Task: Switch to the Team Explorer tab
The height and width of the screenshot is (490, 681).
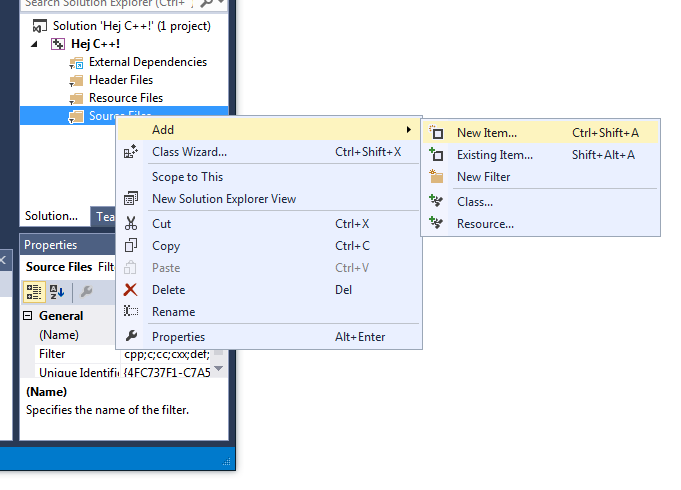Action: click(104, 216)
